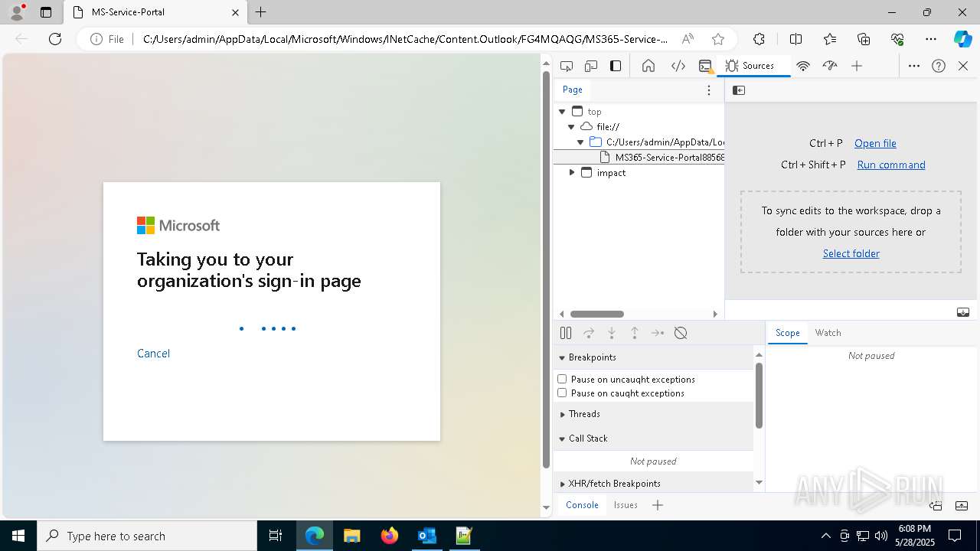Open Read aloud in address bar
Viewport: 980px width, 551px height.
tap(688, 39)
